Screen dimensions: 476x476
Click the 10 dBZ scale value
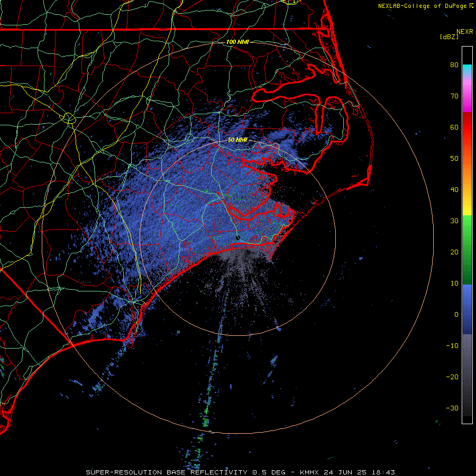454,283
